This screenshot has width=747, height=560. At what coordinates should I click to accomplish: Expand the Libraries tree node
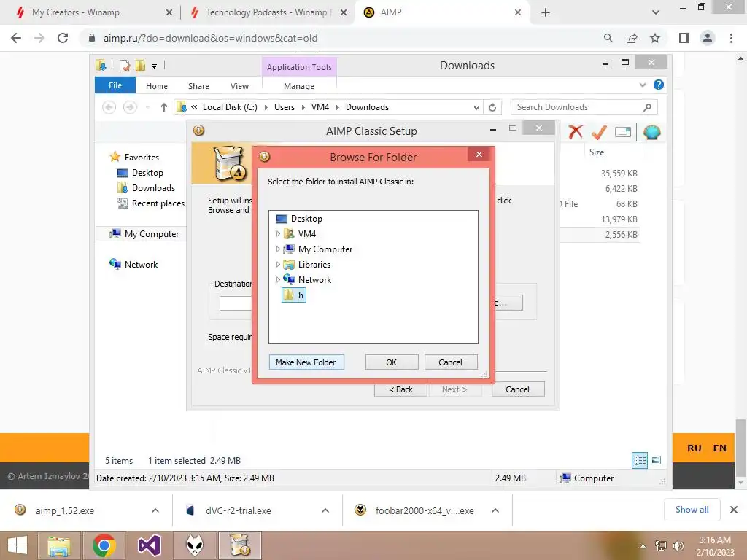(278, 264)
